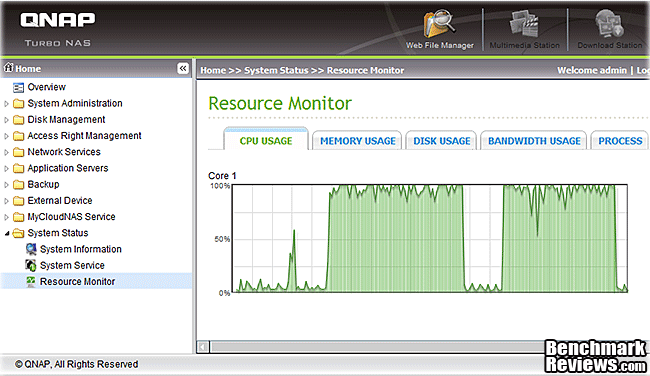Click the Welcome admin text
Screen dimensions: 650x376
point(592,70)
